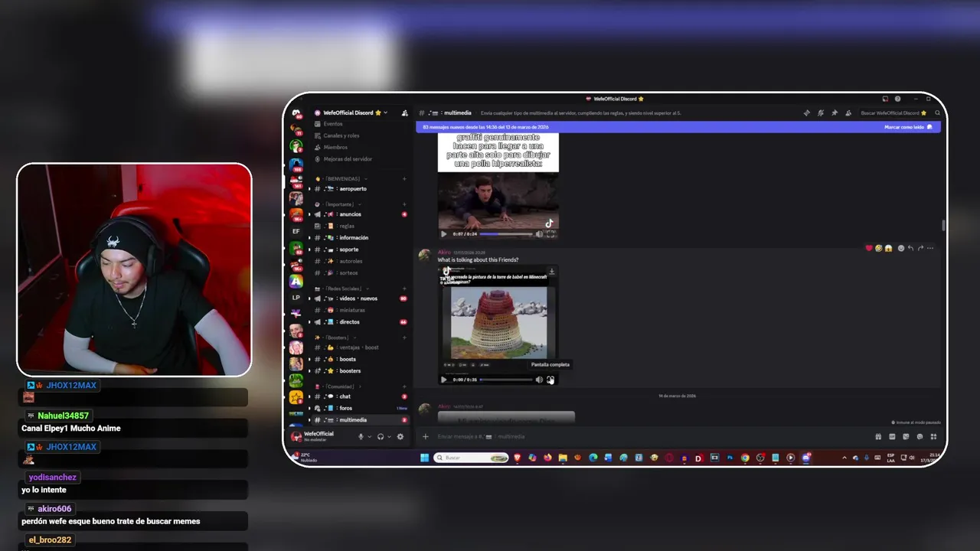
Task: Seek on Minecraft tower video progress bar
Action: (505, 380)
